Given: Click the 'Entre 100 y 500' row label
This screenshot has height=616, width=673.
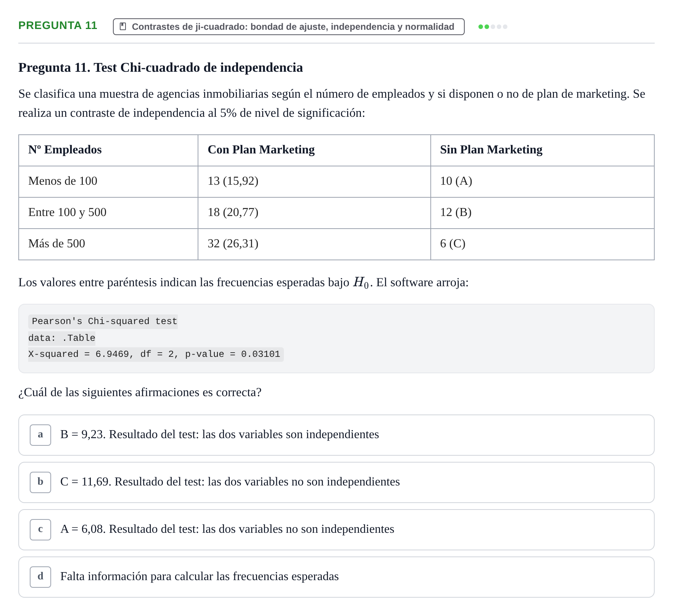Looking at the screenshot, I should pyautogui.click(x=67, y=212).
